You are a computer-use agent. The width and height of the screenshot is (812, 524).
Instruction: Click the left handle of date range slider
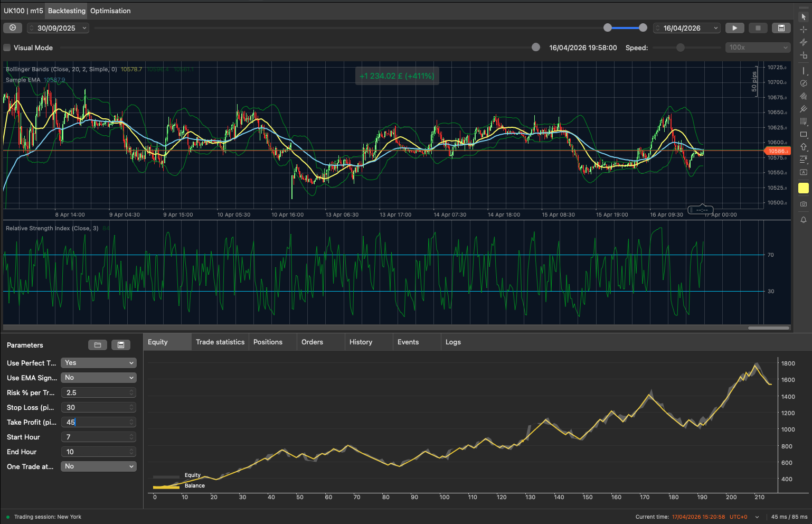(608, 27)
